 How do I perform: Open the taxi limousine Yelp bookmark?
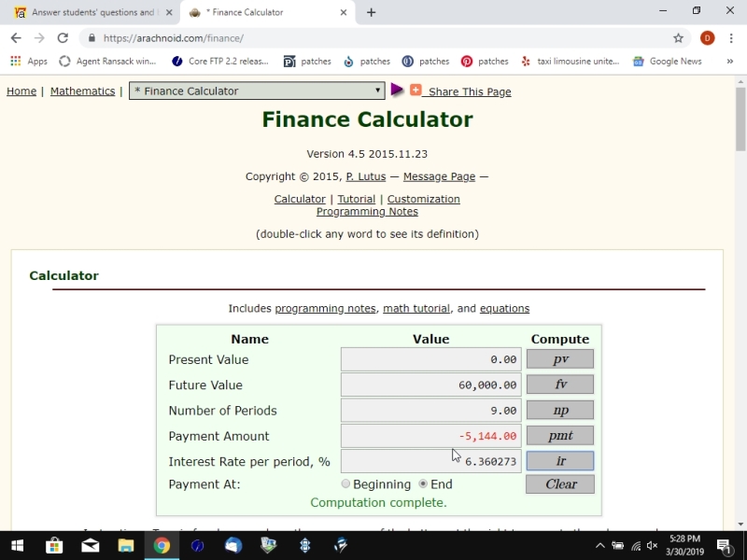click(570, 61)
